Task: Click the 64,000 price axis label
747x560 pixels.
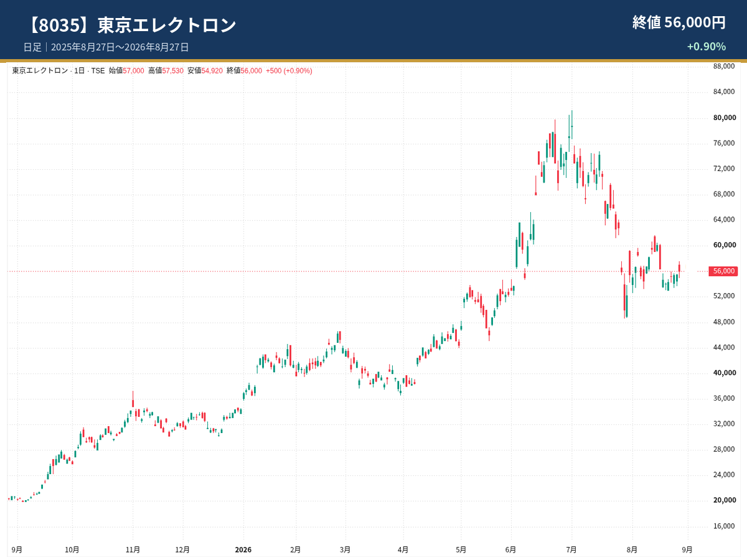Action: point(724,220)
